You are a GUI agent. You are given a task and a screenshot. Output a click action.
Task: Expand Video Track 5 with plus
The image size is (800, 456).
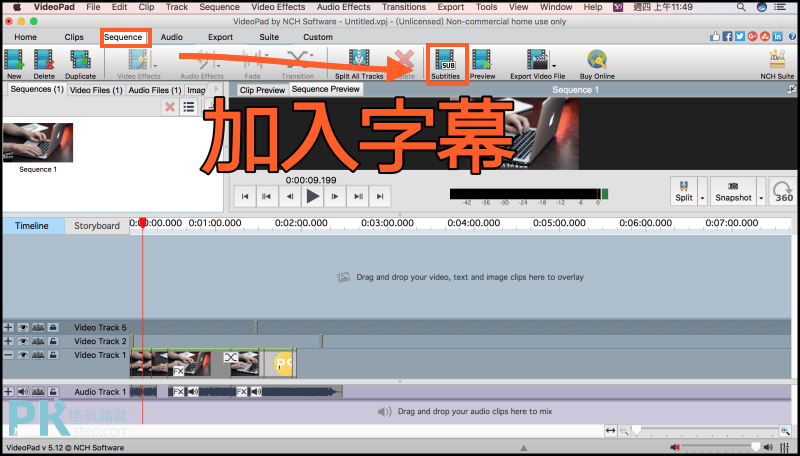[x=8, y=327]
